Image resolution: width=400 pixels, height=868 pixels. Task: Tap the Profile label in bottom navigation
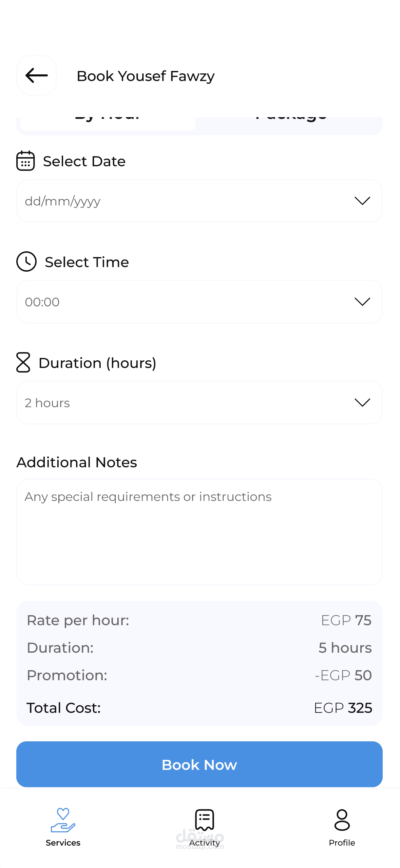tap(342, 843)
